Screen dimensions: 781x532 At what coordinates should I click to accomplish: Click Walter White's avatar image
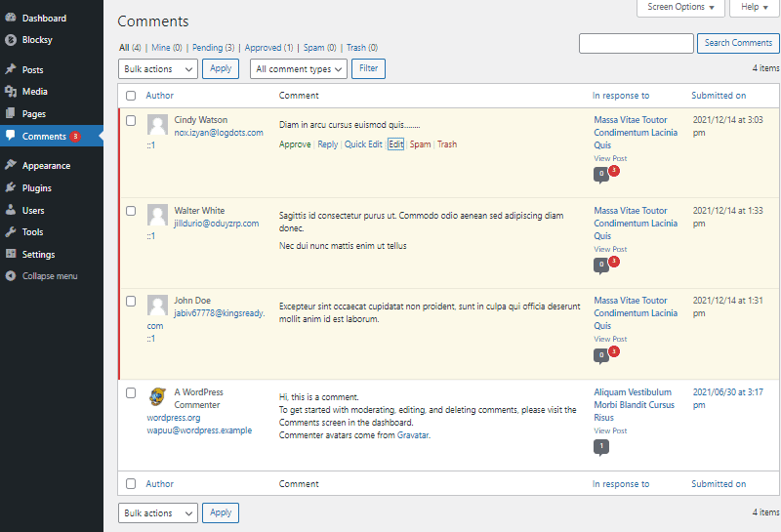[x=157, y=215]
